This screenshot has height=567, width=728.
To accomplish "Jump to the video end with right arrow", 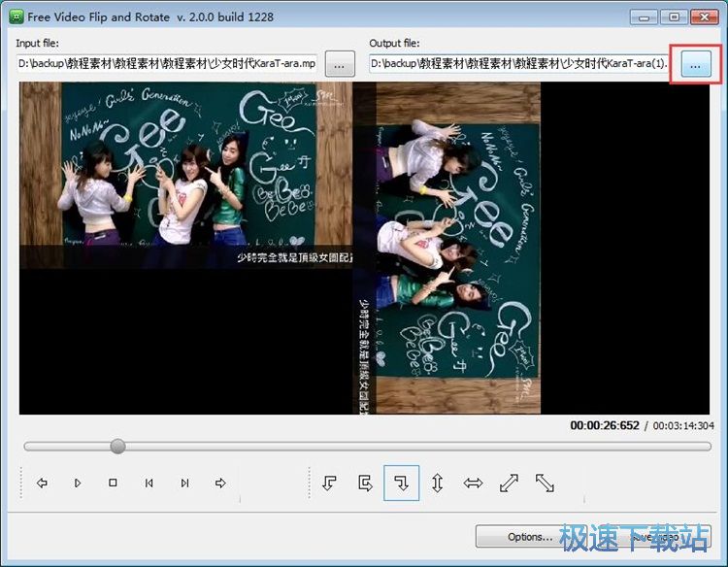I will [x=220, y=483].
